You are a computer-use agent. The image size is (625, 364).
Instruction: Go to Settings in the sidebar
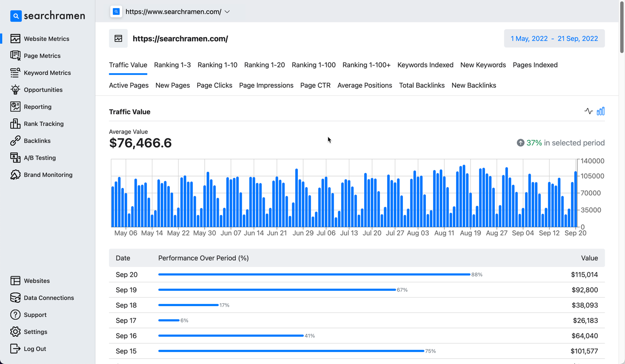point(35,332)
